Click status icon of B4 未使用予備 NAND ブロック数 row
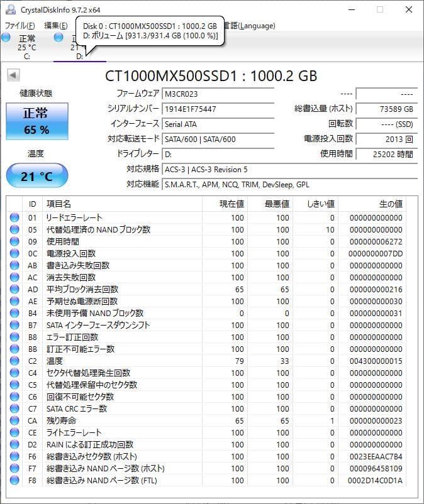 point(14,313)
